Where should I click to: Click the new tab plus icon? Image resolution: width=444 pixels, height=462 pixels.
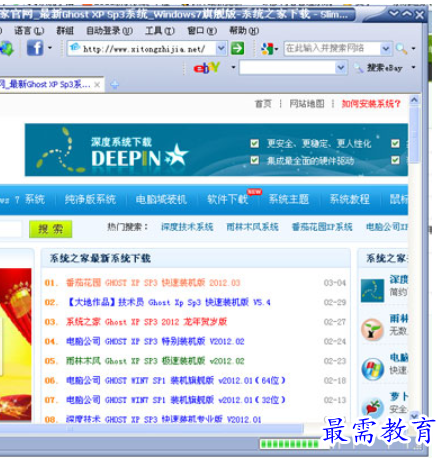[114, 85]
